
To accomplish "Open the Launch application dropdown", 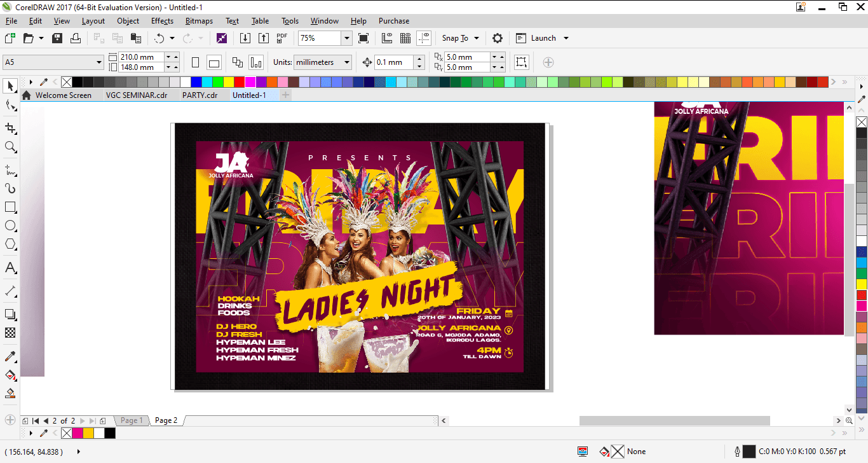I will click(x=566, y=38).
